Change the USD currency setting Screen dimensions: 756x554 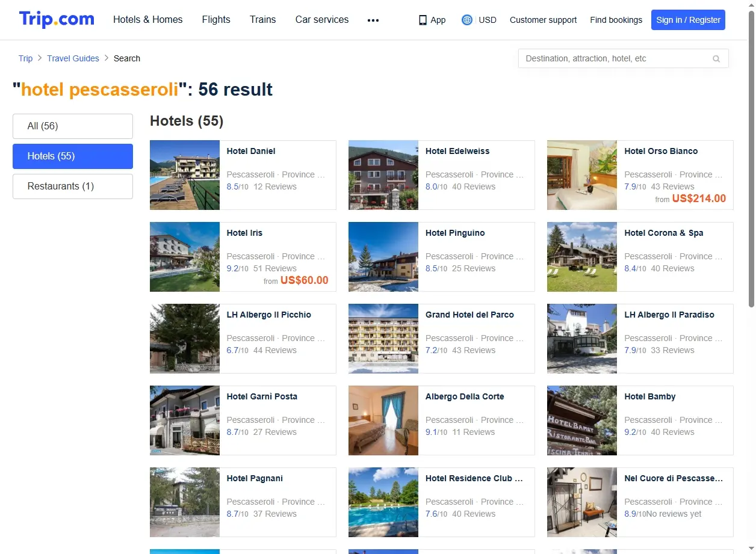click(x=488, y=20)
